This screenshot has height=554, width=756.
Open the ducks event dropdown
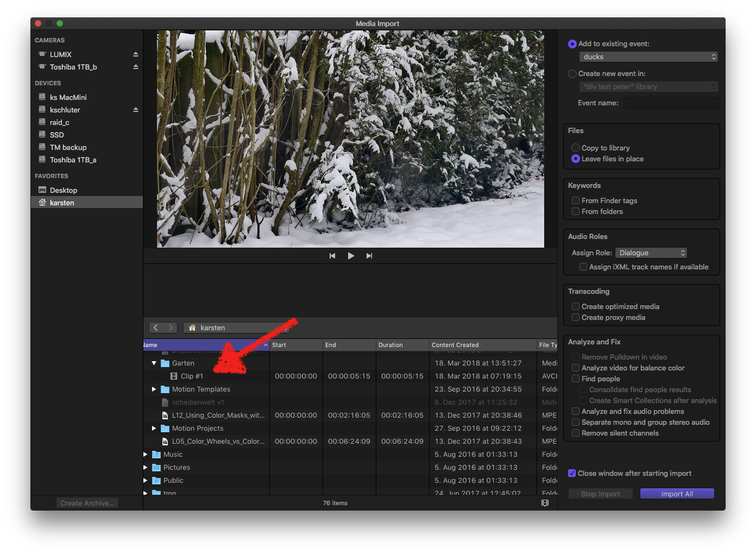click(x=648, y=57)
